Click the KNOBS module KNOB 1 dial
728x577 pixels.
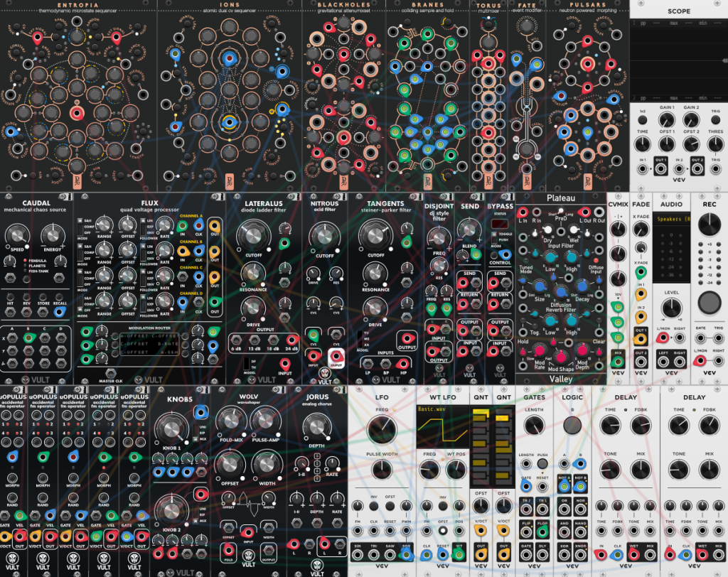point(171,429)
